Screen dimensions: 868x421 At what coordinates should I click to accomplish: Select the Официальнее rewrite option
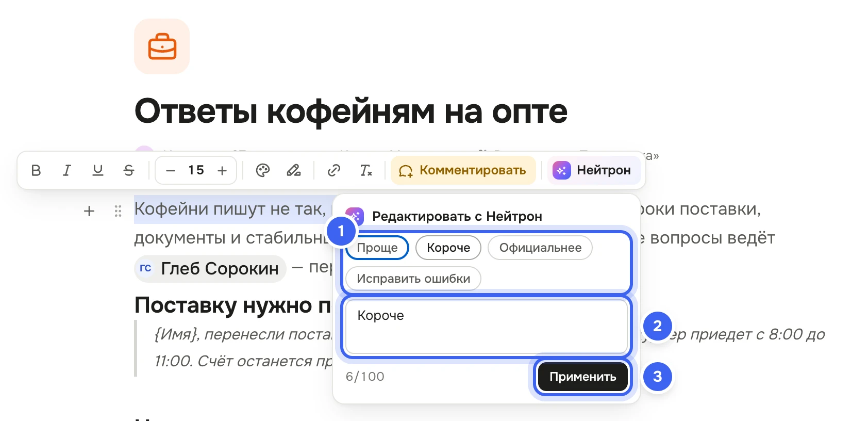(540, 248)
